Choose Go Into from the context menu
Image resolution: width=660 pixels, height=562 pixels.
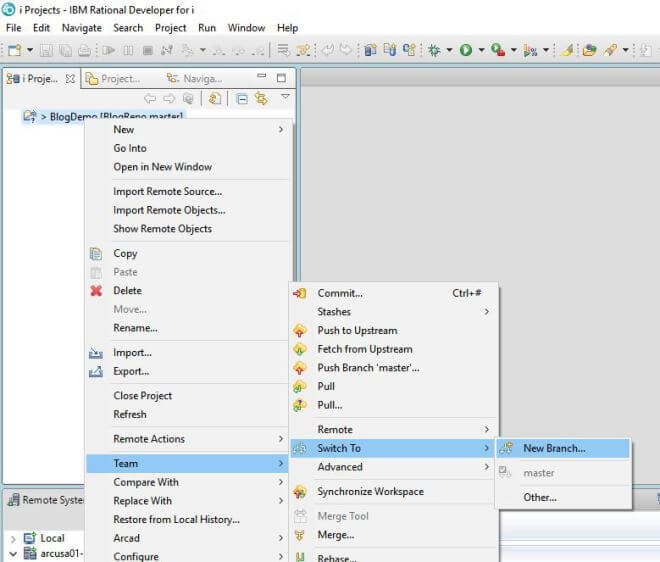coord(187,148)
